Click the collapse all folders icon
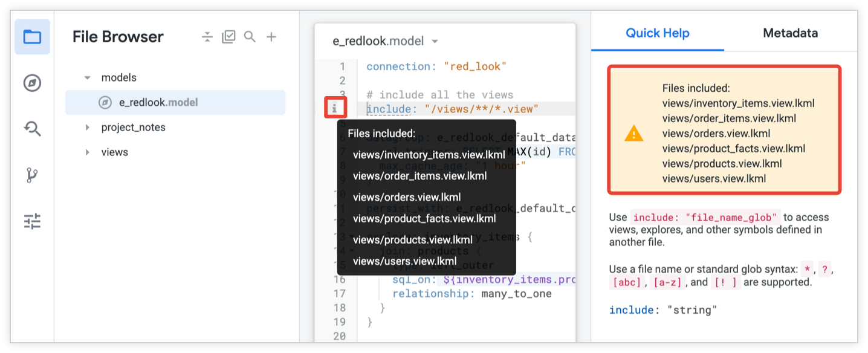The image size is (868, 353). [207, 37]
